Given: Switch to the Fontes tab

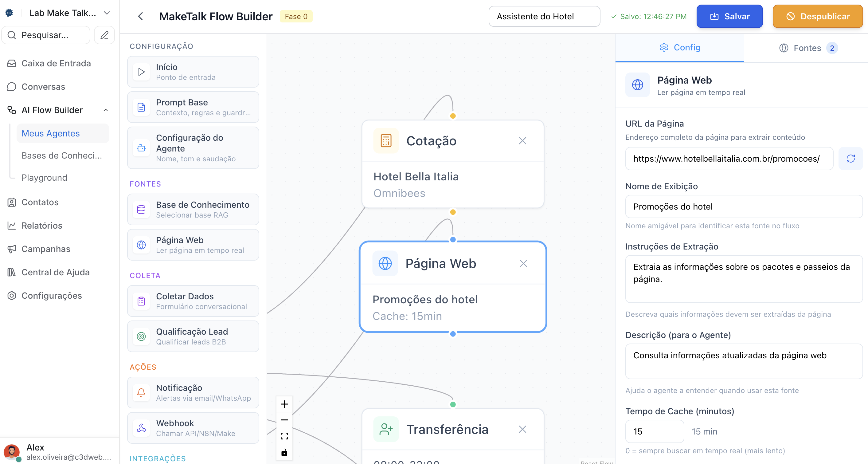Looking at the screenshot, I should click(807, 48).
